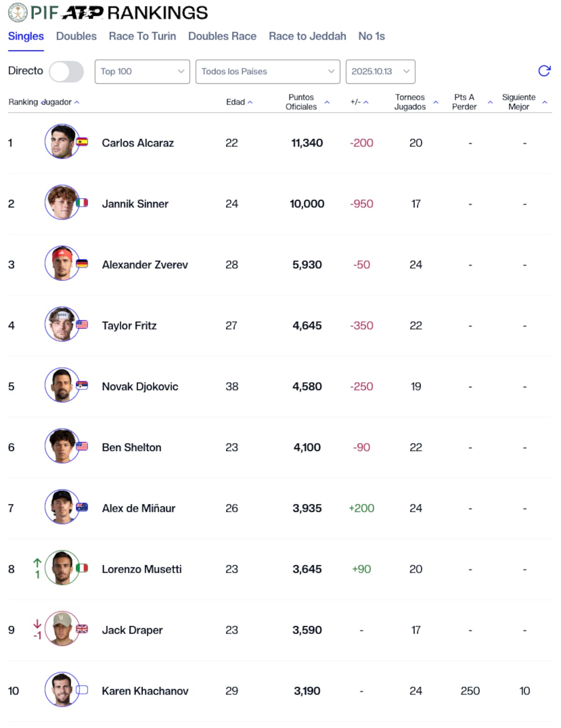Switch to the Doubles tab
561x728 pixels.
(x=76, y=36)
